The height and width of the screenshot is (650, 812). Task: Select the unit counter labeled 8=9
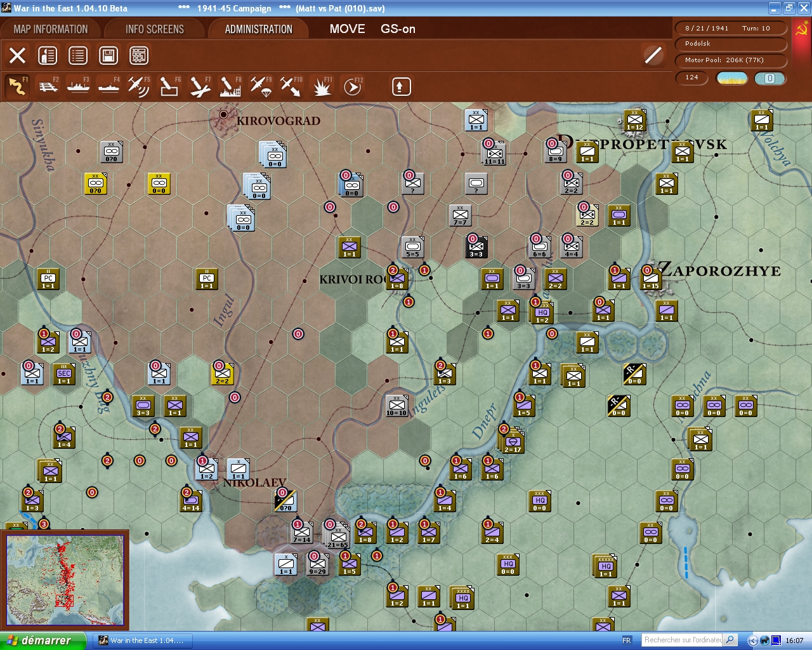pos(556,151)
